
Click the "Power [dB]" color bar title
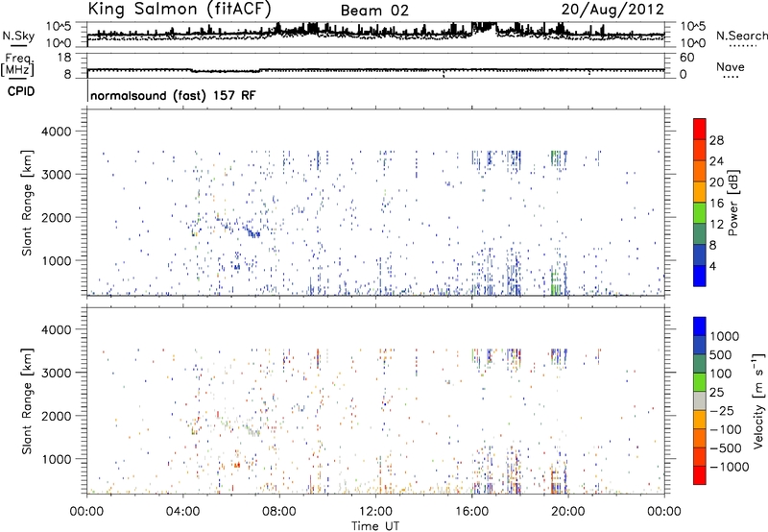pyautogui.click(x=732, y=203)
